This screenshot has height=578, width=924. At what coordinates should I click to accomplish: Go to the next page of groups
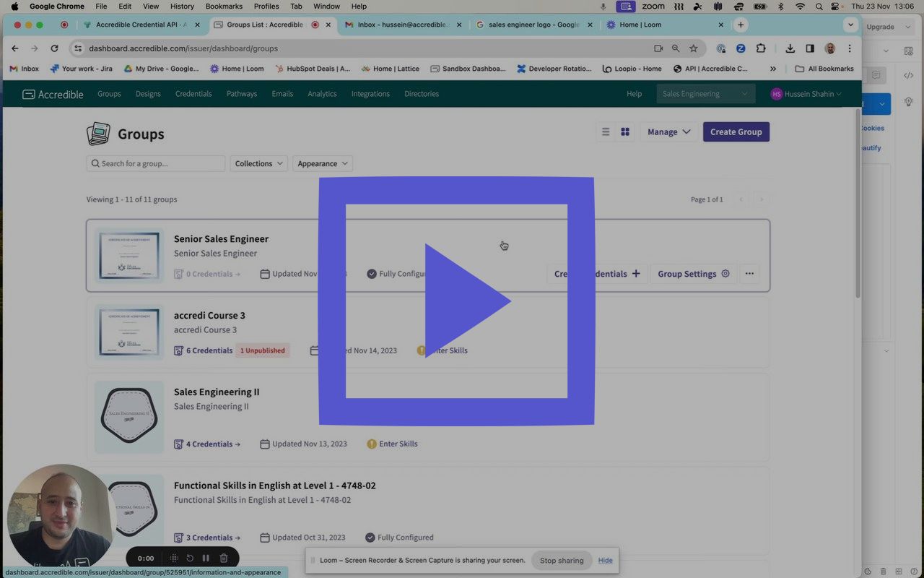point(761,199)
